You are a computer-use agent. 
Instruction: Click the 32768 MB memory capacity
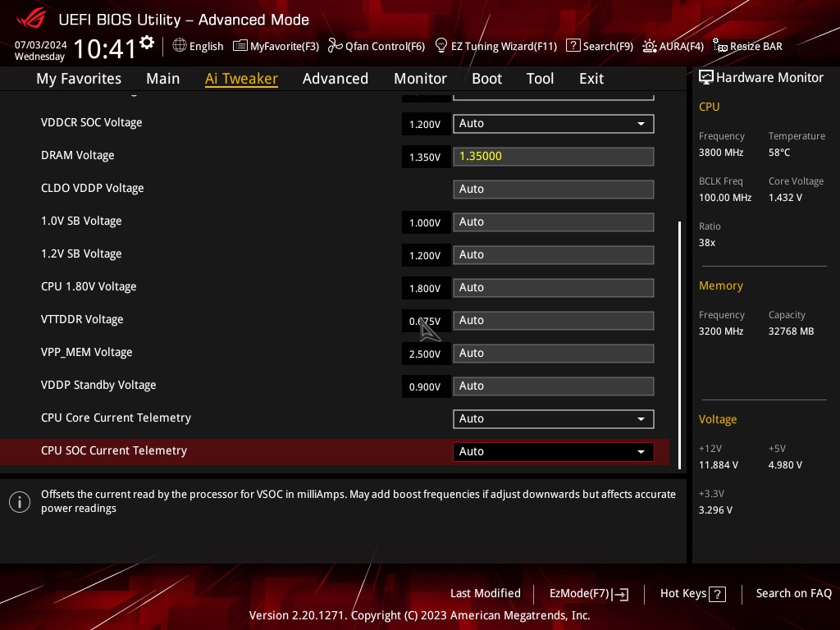coord(791,331)
